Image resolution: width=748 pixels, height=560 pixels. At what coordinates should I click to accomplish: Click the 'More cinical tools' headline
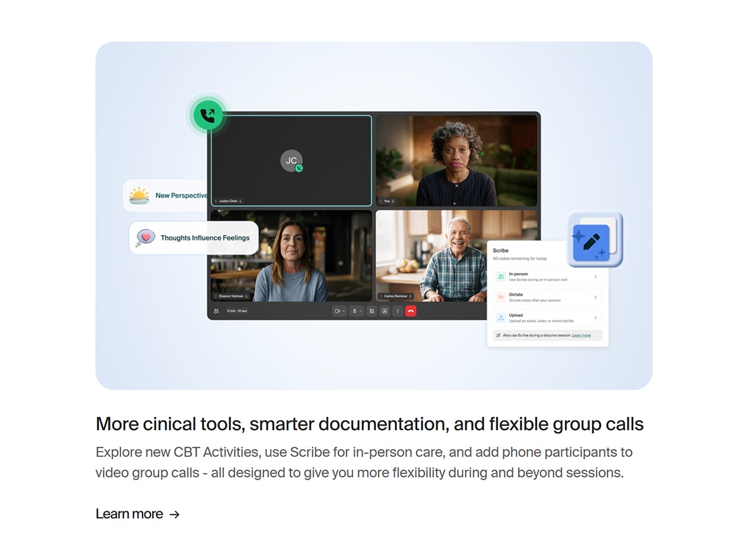click(x=369, y=424)
